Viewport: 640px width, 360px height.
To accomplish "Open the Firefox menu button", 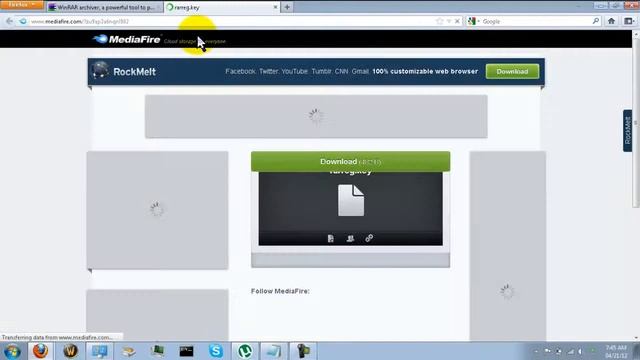I will click(x=21, y=4).
